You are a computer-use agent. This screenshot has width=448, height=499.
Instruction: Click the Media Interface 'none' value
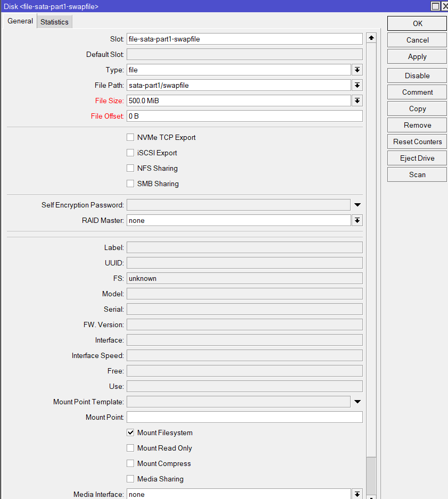[239, 494]
